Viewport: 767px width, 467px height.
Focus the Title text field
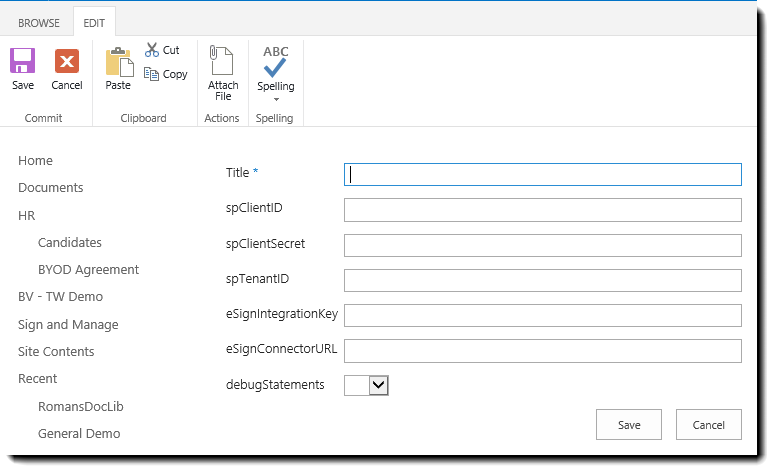click(x=543, y=175)
